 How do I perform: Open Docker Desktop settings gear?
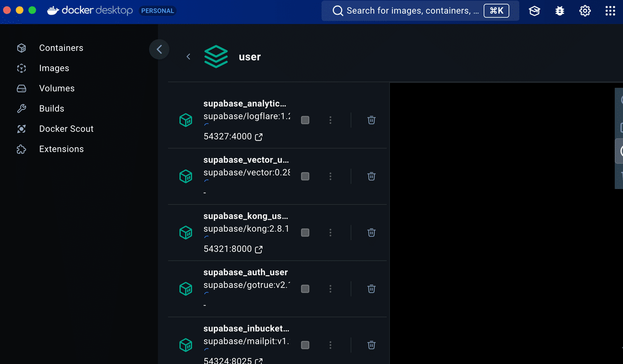point(585,10)
